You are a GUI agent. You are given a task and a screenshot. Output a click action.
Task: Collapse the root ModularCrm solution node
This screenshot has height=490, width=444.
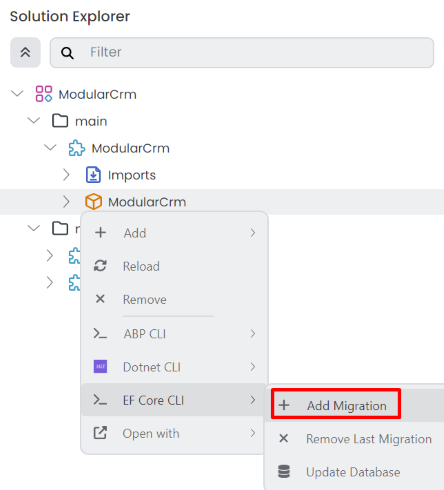17,94
